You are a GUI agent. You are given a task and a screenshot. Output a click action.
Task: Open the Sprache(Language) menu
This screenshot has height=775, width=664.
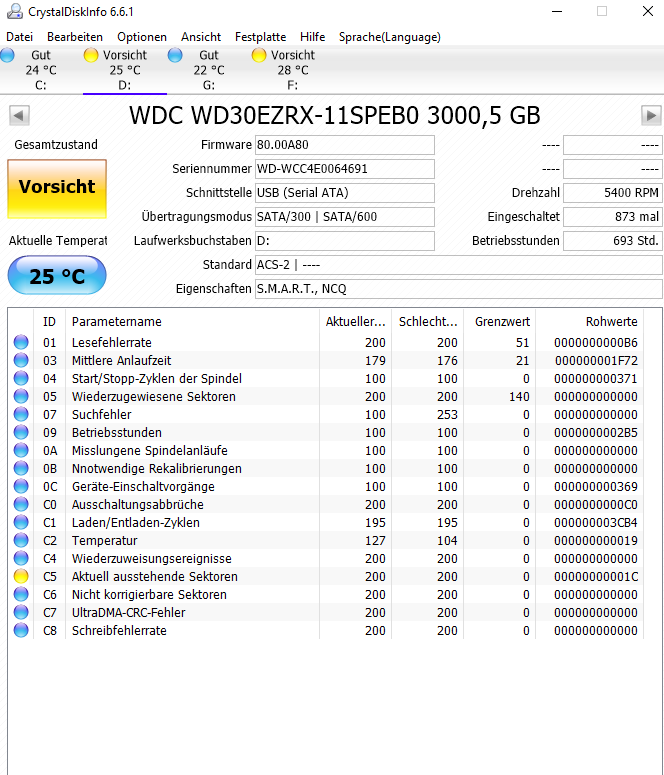(x=390, y=37)
